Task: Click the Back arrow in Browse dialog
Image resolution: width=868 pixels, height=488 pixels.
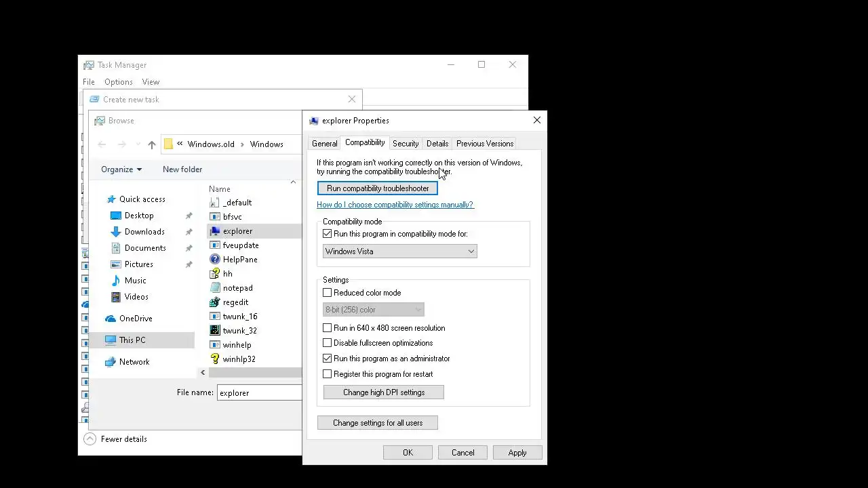Action: click(102, 144)
